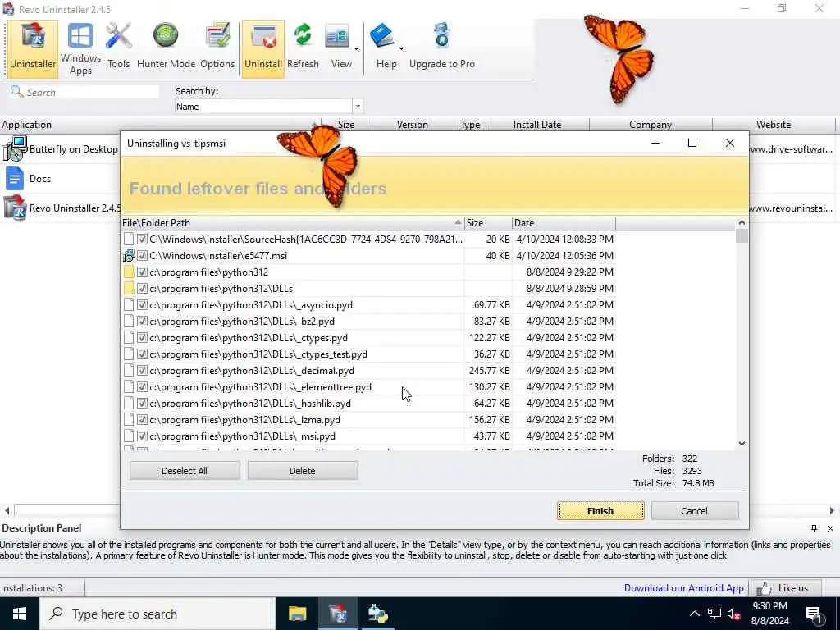The width and height of the screenshot is (840, 630).
Task: Open Download our Android App link
Action: [x=683, y=588]
